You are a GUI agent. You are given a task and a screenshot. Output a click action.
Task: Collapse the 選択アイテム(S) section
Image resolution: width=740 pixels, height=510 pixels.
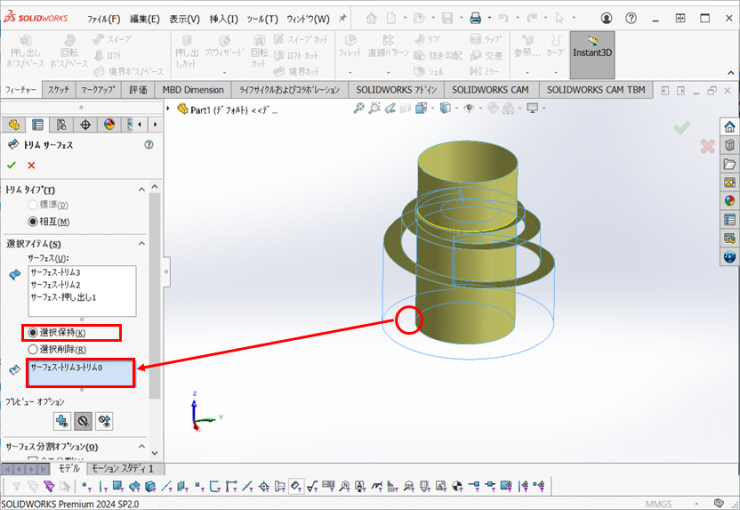click(x=141, y=244)
